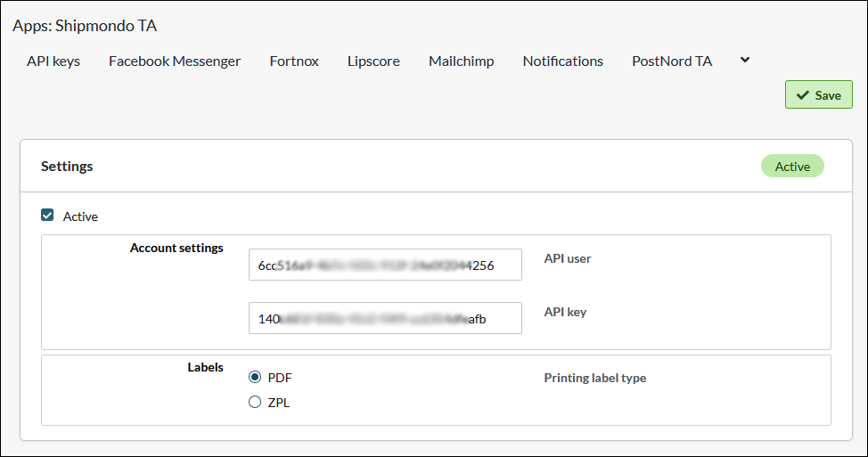This screenshot has width=868, height=457.
Task: Open the PostNord TA tab
Action: point(672,61)
